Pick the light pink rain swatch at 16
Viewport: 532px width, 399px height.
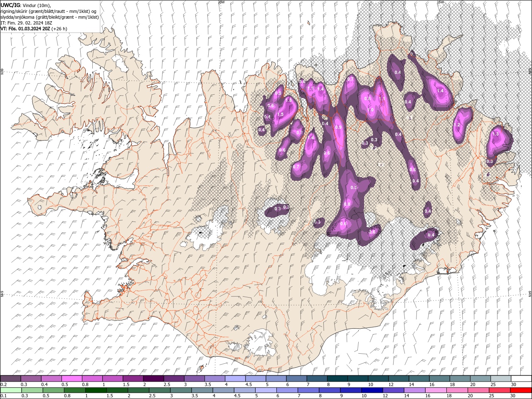436,390
